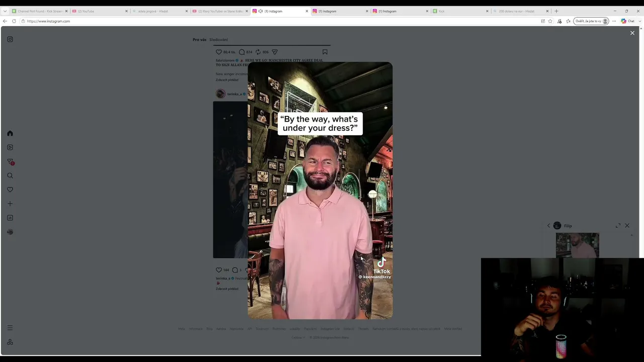Open the Čeština language dropdown
Image resolution: width=644 pixels, height=362 pixels.
point(298,337)
